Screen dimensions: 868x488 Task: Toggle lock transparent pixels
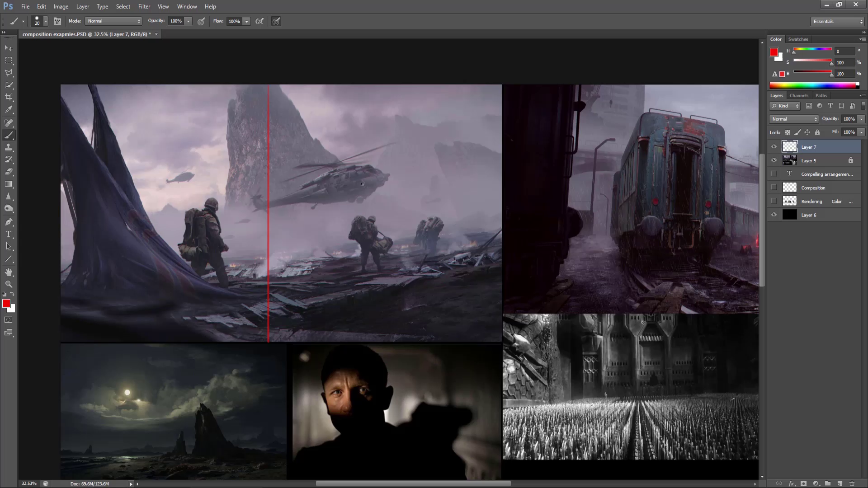point(787,132)
